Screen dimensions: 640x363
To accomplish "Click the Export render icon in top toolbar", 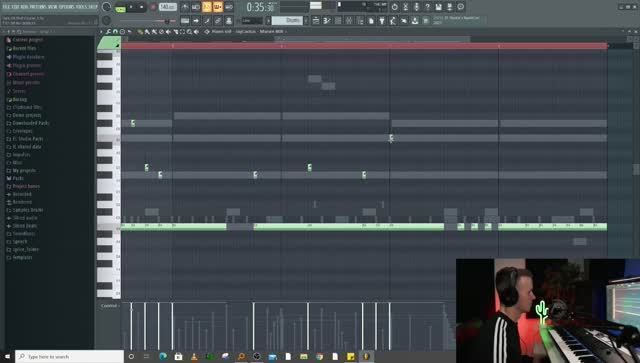I will (x=449, y=7).
